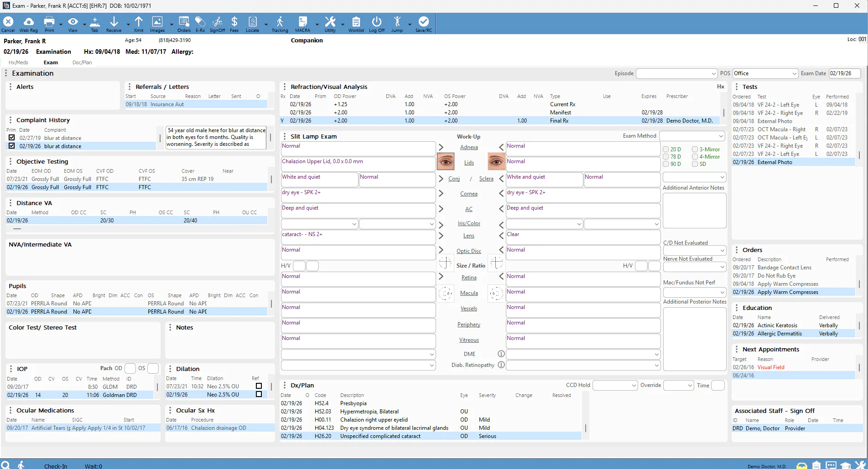Viewport: 868px width, 469px height.
Task: Open the Utility tools icon
Action: coord(330,24)
